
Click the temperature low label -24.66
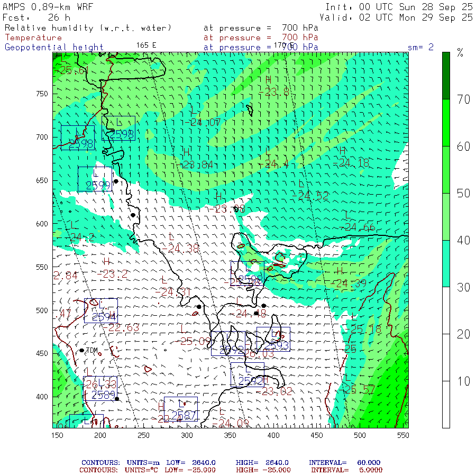[x=357, y=227]
